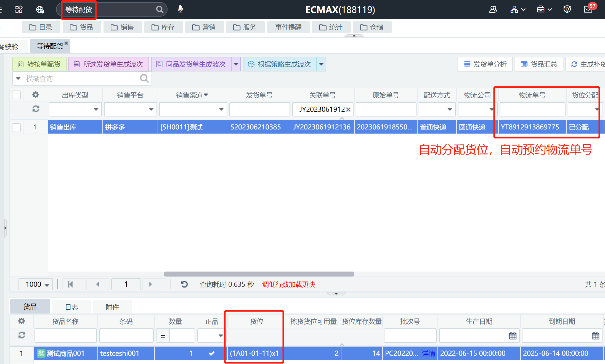Click 转按单配货 button
Viewport: 605px width, 364px height.
[39, 64]
